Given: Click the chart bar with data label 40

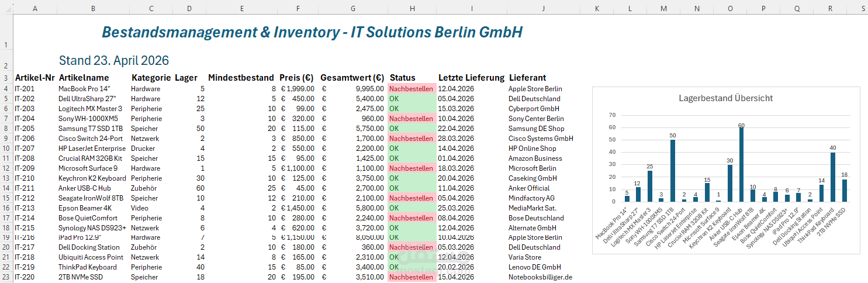Looking at the screenshot, I should pos(833,177).
